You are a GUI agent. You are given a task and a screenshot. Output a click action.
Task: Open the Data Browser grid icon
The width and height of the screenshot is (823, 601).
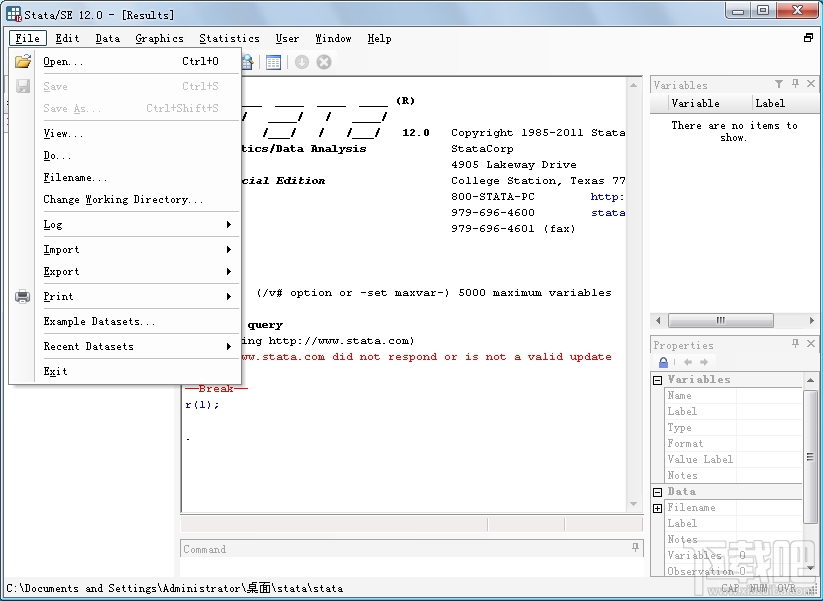272,61
